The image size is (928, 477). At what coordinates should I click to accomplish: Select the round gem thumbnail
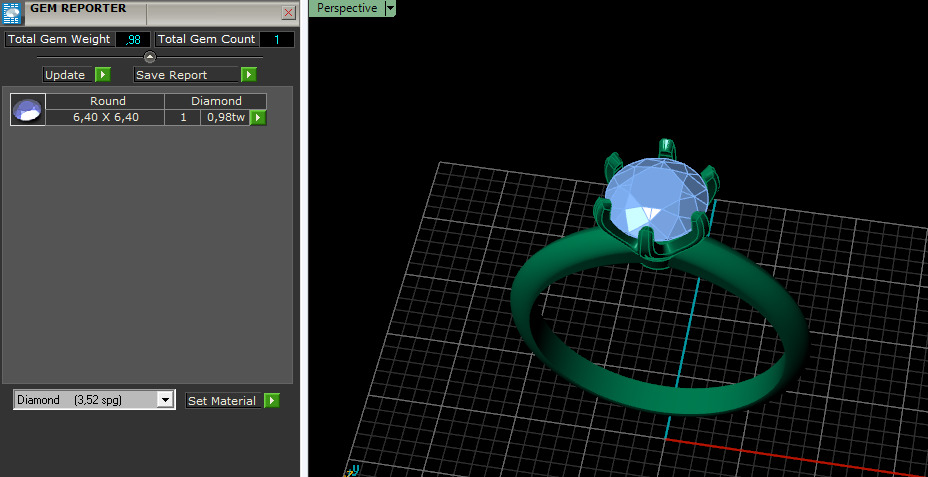[28, 109]
